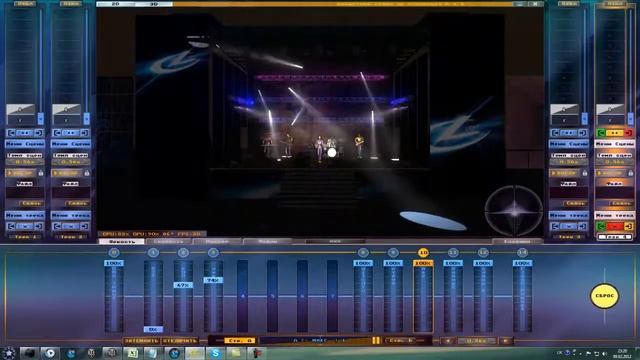640x360 pixels.
Task: Click the 74% fader handle on channel 3
Action: click(x=213, y=280)
